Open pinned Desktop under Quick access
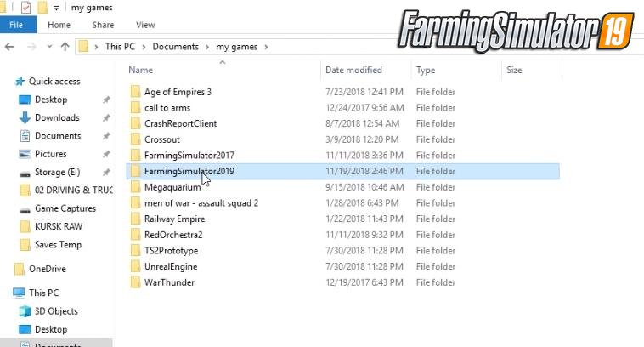This screenshot has width=644, height=347. [51, 100]
